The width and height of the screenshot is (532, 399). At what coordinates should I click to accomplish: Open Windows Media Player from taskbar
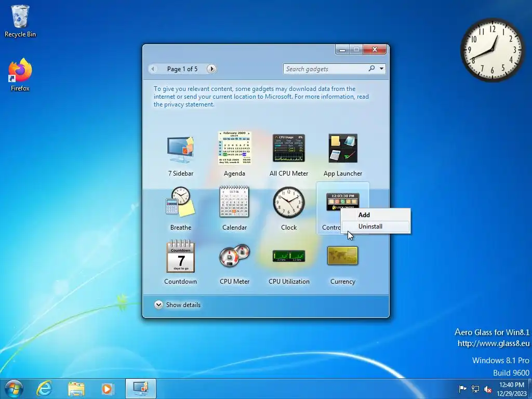pyautogui.click(x=108, y=389)
